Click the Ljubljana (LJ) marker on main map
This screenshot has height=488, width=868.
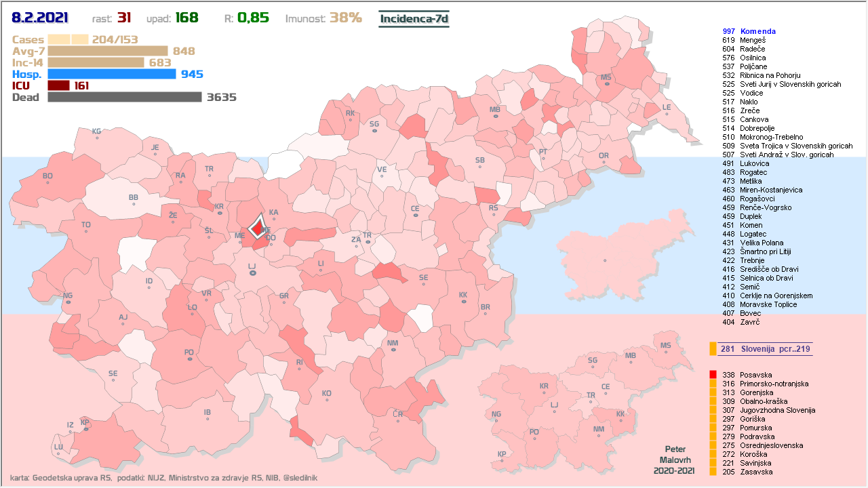[252, 272]
